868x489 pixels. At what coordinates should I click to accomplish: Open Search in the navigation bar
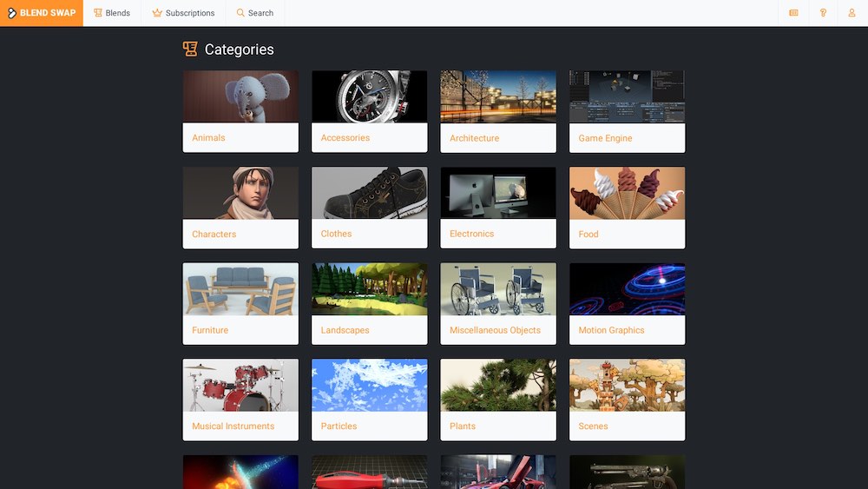tap(254, 13)
